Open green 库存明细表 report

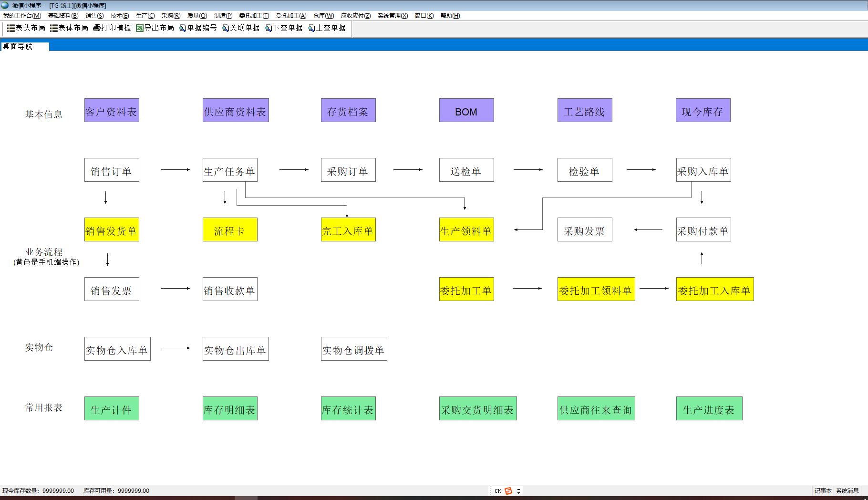point(230,409)
